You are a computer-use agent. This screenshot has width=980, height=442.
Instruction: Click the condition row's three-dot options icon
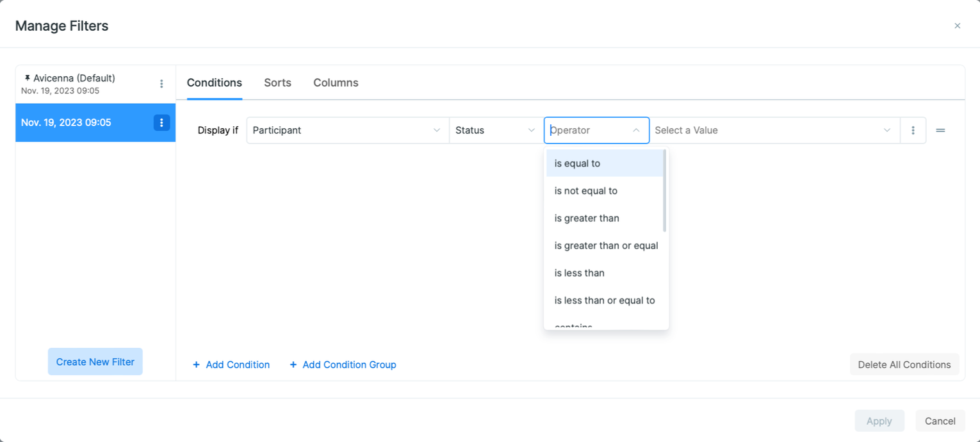pos(913,130)
